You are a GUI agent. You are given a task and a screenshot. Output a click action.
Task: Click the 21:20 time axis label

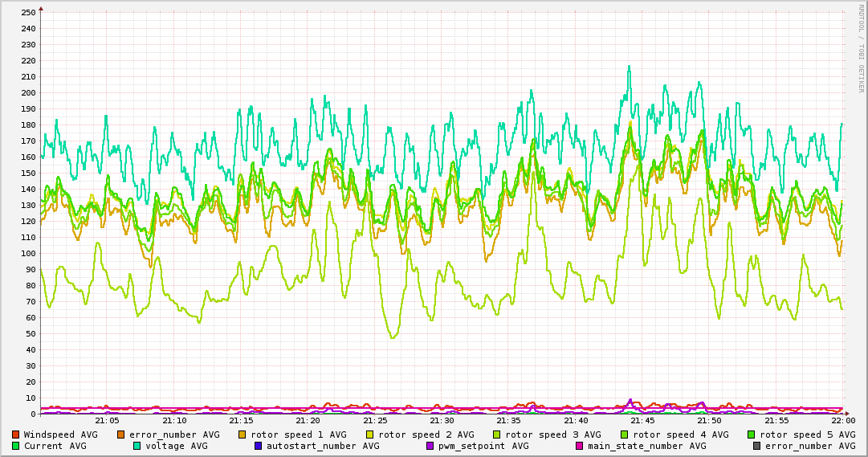point(308,421)
